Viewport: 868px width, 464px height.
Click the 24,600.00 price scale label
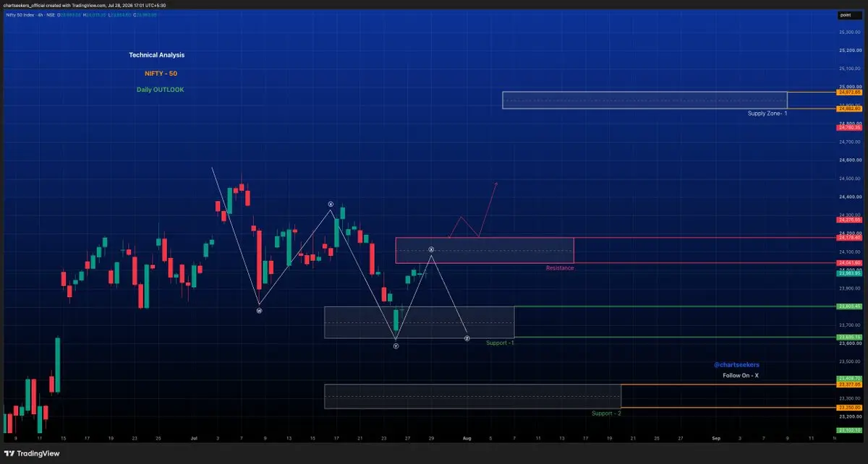(x=849, y=160)
